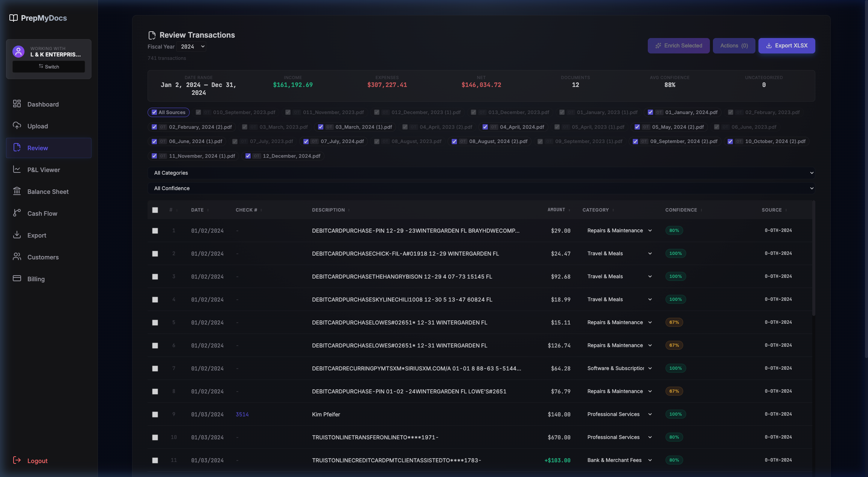Viewport: 868px width, 477px height.
Task: Select the checkbox for transaction row 1
Action: [x=155, y=230]
